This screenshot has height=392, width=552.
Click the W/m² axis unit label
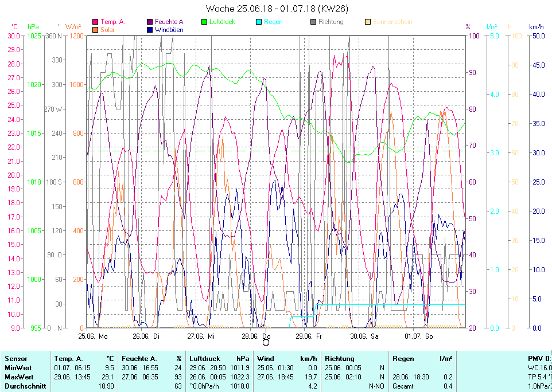click(x=73, y=27)
